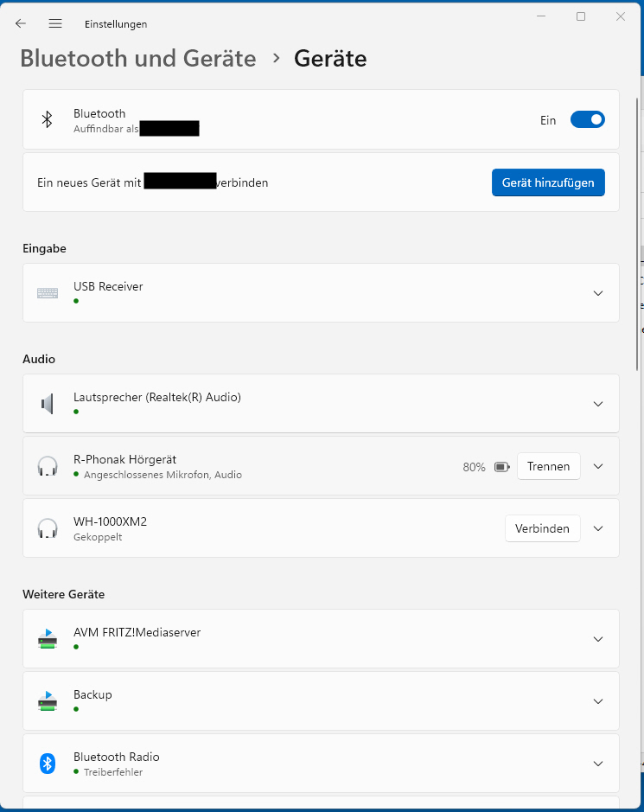Turn off the Bluetooth toggle
Viewport: 644px width, 812px height.
(587, 120)
